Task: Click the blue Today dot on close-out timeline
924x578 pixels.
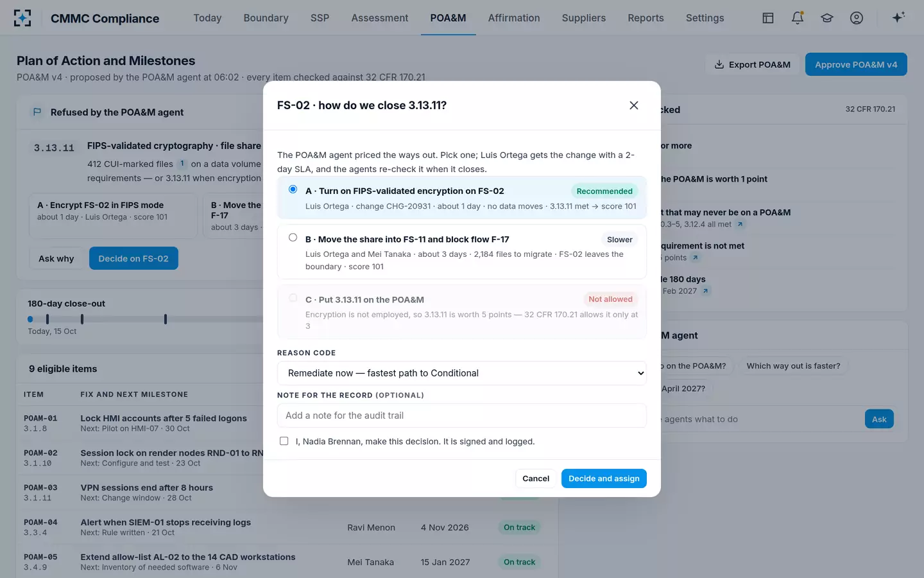Action: click(30, 319)
